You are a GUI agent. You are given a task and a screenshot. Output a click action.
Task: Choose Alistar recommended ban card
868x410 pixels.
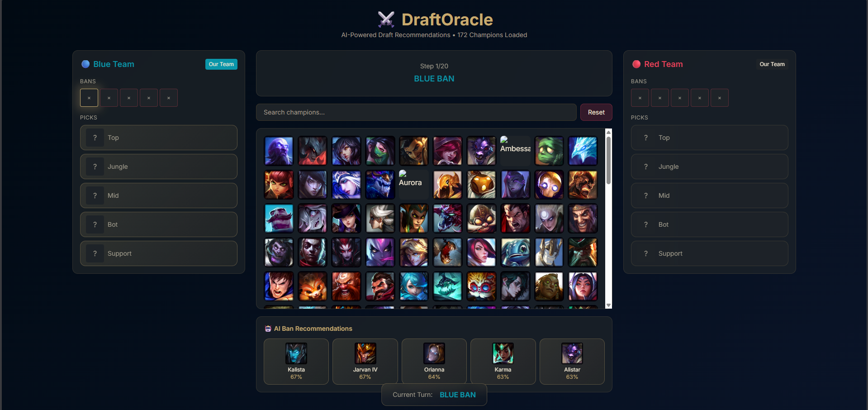tap(572, 361)
